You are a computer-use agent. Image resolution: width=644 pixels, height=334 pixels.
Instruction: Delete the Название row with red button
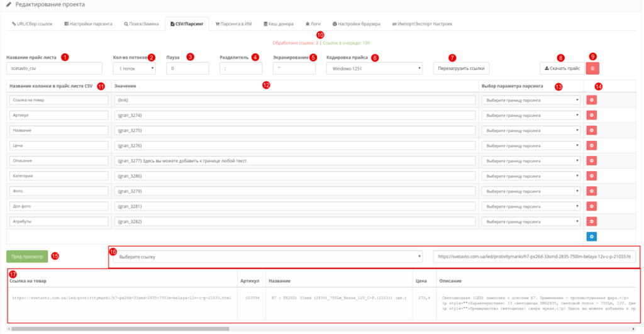tap(591, 130)
